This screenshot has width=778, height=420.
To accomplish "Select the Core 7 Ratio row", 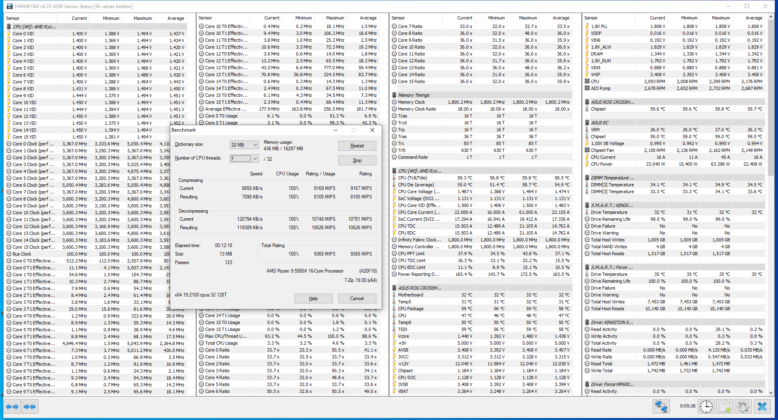I will coord(481,26).
